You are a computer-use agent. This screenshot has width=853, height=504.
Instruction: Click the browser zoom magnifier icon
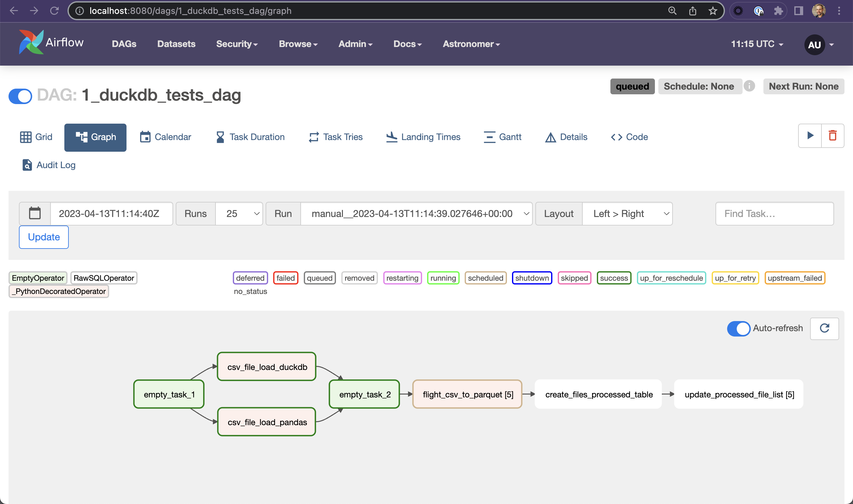pyautogui.click(x=672, y=11)
